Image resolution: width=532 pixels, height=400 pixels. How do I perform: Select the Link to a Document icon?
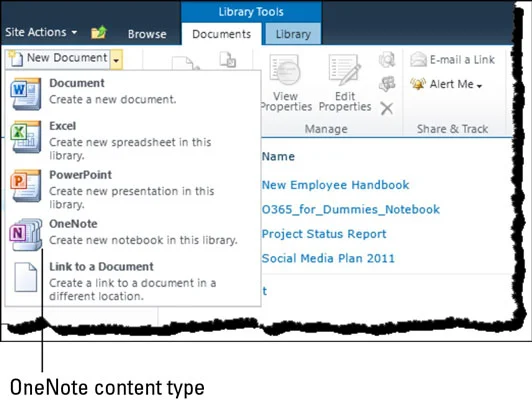point(26,277)
